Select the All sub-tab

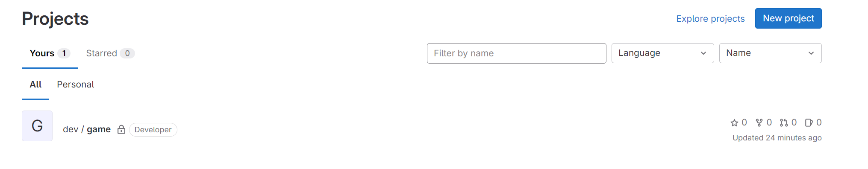coord(35,84)
